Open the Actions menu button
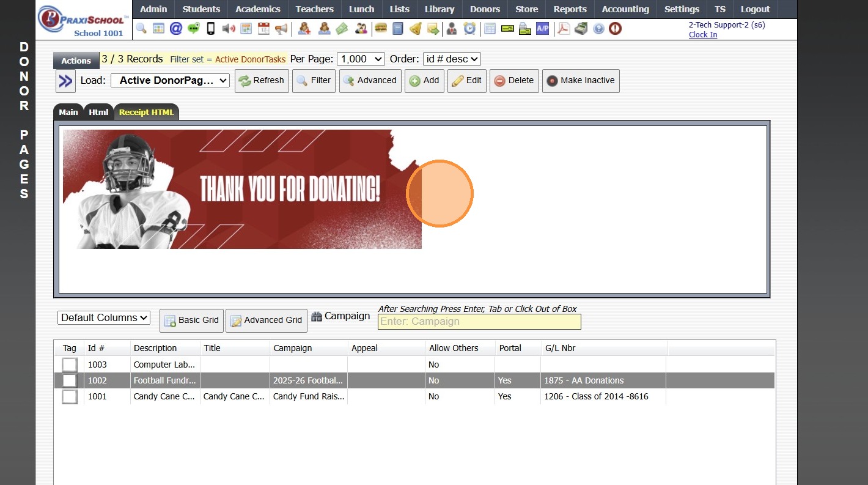This screenshot has height=485, width=868. tap(76, 61)
